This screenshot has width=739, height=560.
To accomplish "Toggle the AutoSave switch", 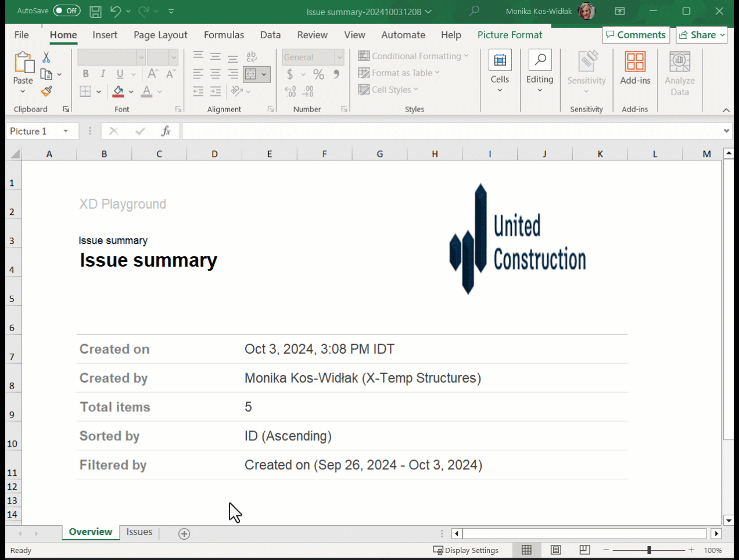I will (x=67, y=11).
